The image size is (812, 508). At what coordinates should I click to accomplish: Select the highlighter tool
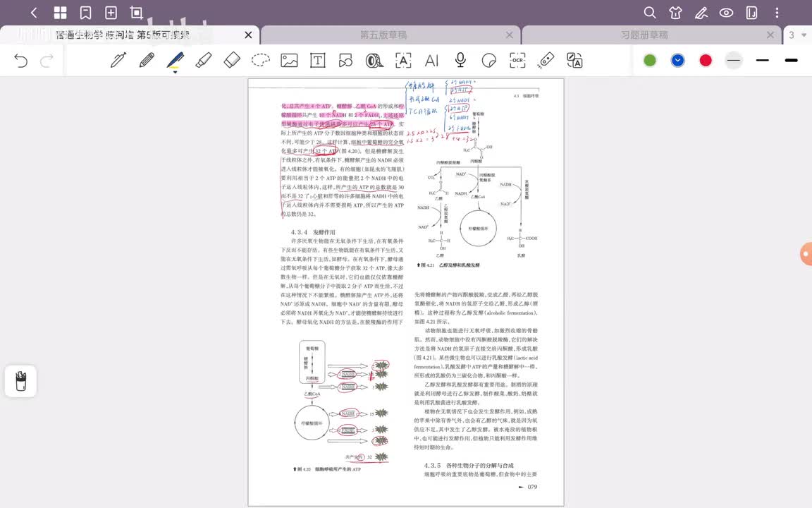pos(204,60)
